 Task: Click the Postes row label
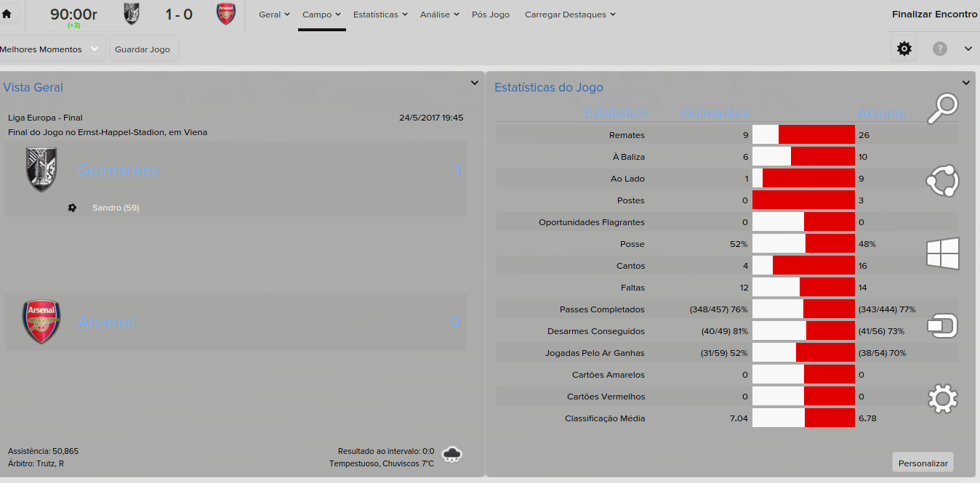click(x=631, y=200)
